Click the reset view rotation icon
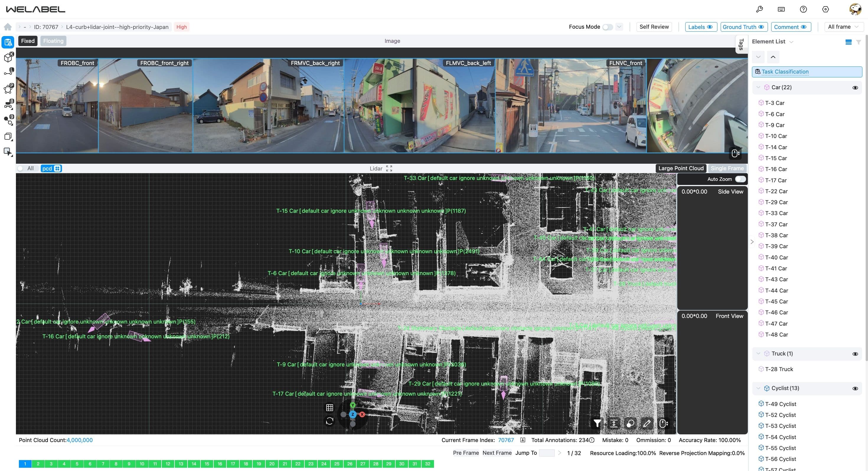Viewport: 868px width, 471px height. click(x=329, y=421)
